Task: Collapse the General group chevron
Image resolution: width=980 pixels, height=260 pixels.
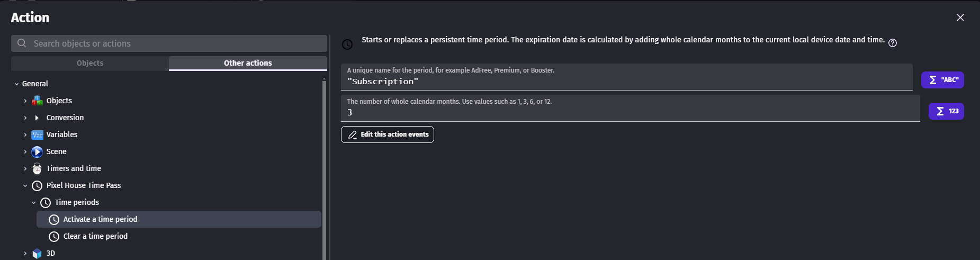Action: [x=16, y=84]
